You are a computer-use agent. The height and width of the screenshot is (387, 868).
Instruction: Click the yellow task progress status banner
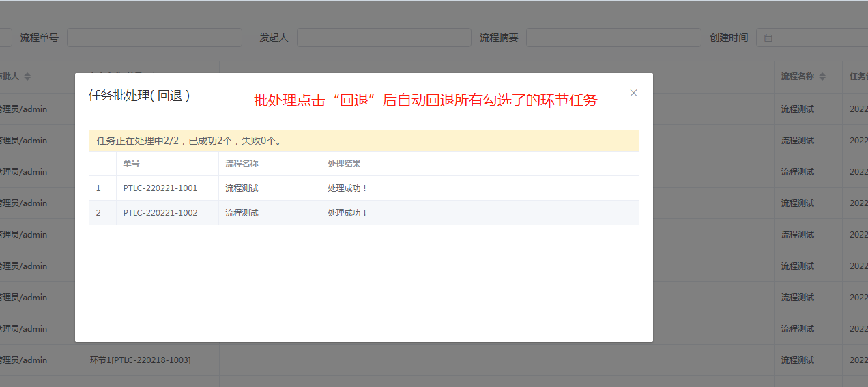tap(364, 141)
